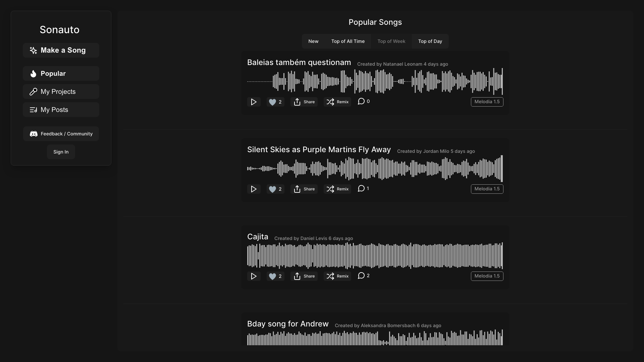Share the Silent Skies song

(x=304, y=189)
